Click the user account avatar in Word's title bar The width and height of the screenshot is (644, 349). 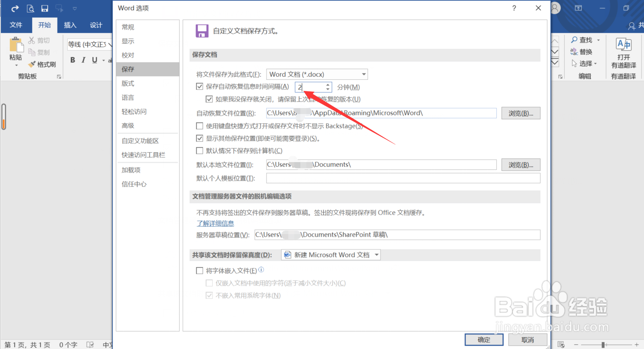tap(555, 8)
